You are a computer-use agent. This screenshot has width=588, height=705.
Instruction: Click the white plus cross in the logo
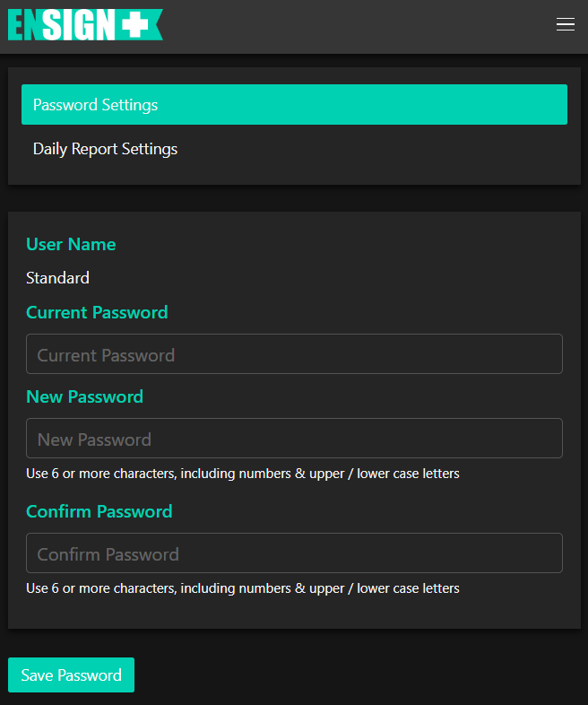[x=134, y=25]
